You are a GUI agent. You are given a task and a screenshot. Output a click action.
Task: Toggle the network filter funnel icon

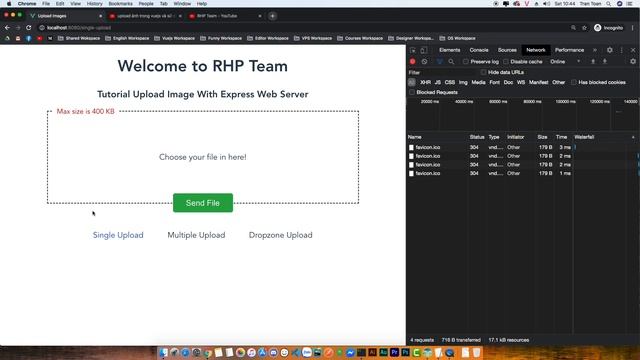point(440,62)
